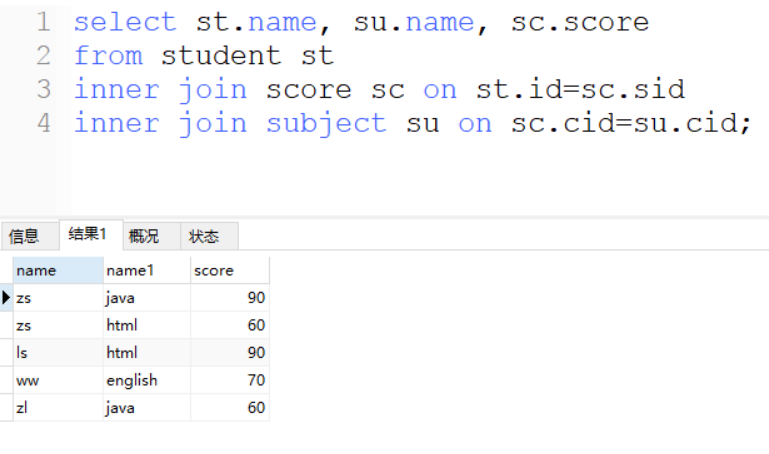Image resolution: width=769 pixels, height=454 pixels.
Task: Select score 90 in zs java row
Action: point(230,298)
